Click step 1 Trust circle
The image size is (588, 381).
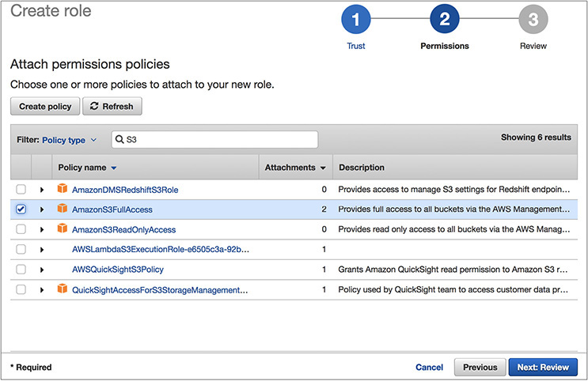pos(356,21)
